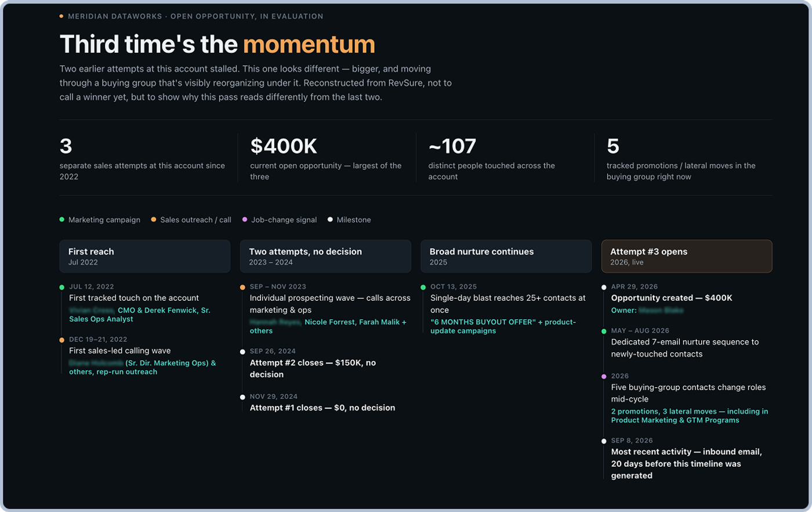The height and width of the screenshot is (512, 812).
Task: Click the orange Sales outreach / call legend dot
Action: pos(154,219)
